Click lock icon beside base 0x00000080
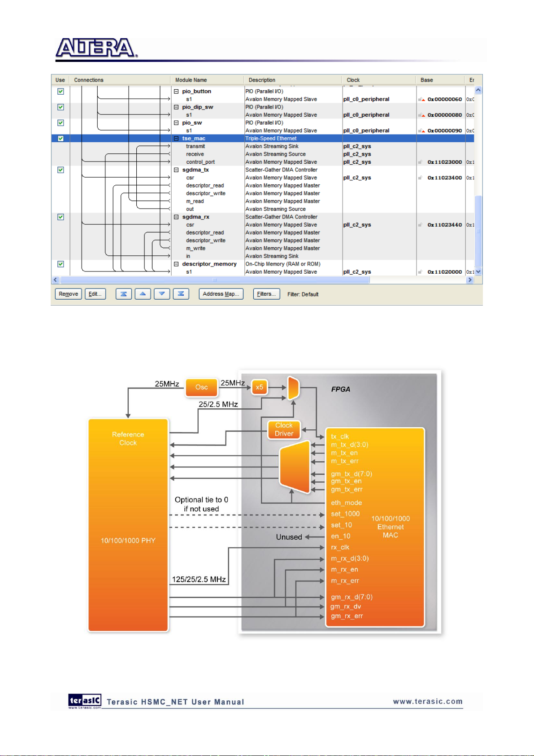This screenshot has height=756, width=534. pyautogui.click(x=421, y=115)
